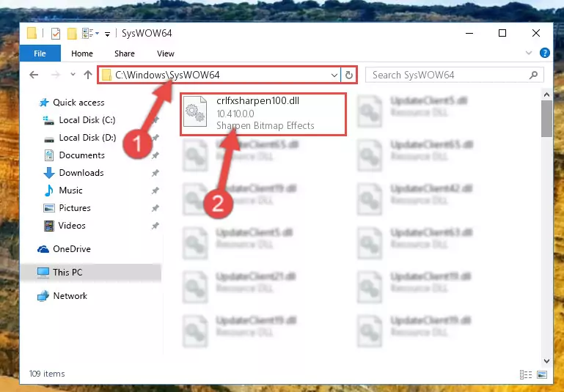Refresh the SysWOW64 folder view
Screen dimensions: 564x392
pos(349,75)
